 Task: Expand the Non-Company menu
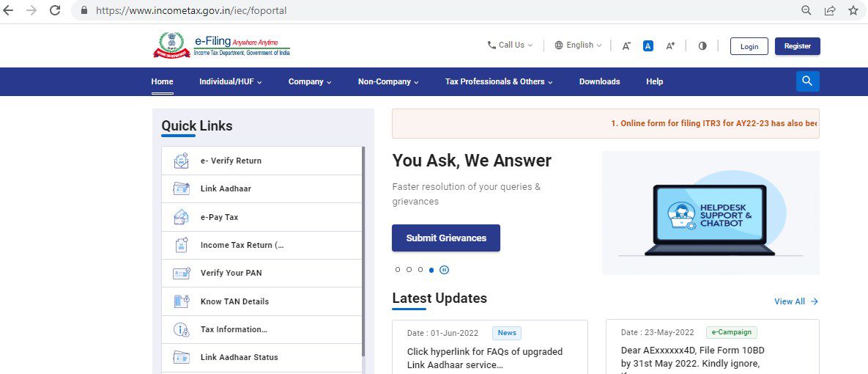point(388,81)
